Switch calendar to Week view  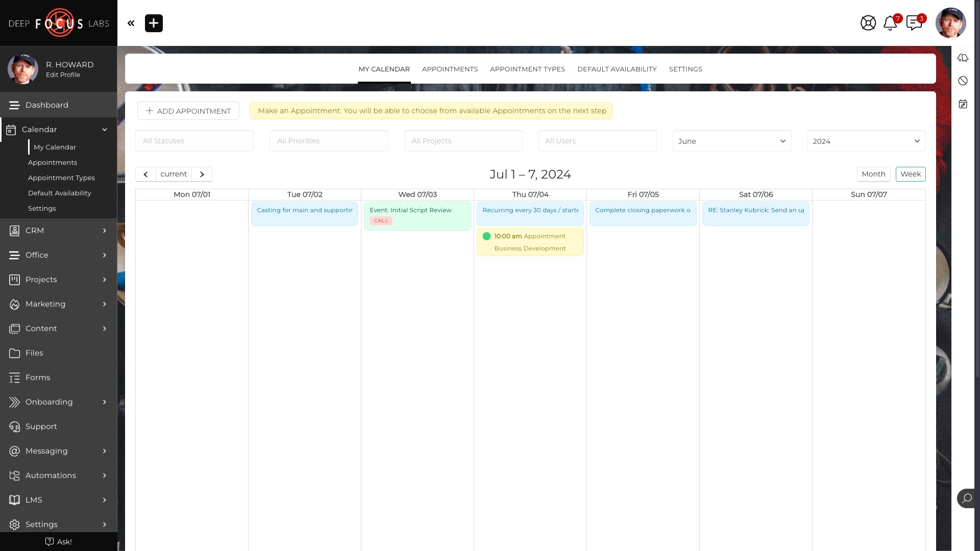click(910, 174)
